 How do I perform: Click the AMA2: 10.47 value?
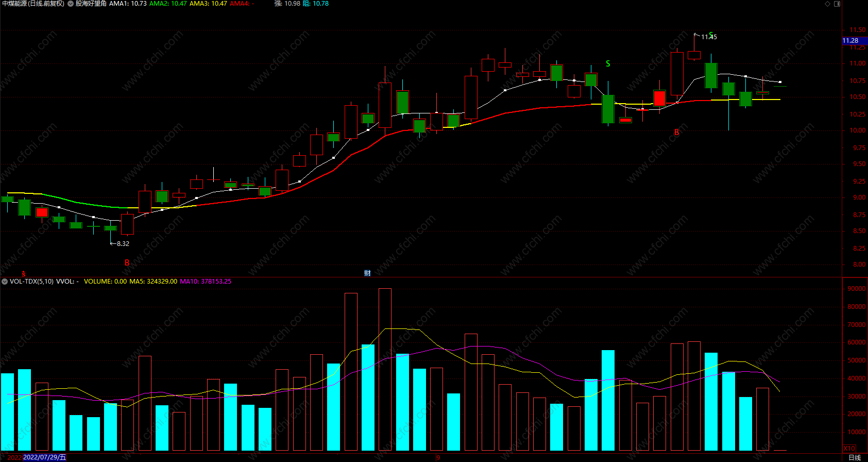coord(168,4)
